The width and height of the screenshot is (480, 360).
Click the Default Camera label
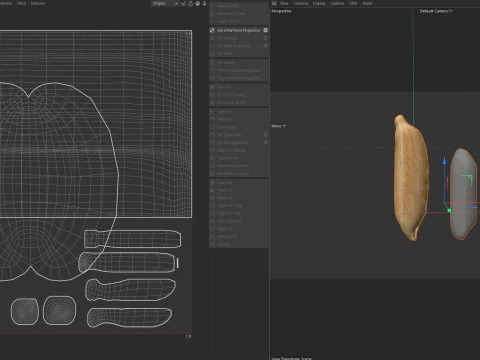[434, 11]
